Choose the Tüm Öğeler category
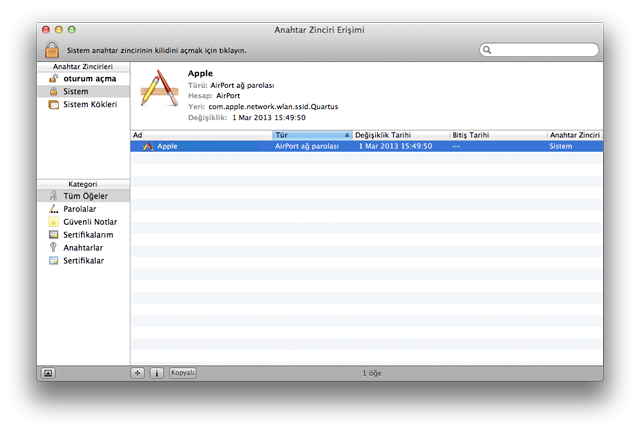This screenshot has width=640, height=432. coord(83,196)
